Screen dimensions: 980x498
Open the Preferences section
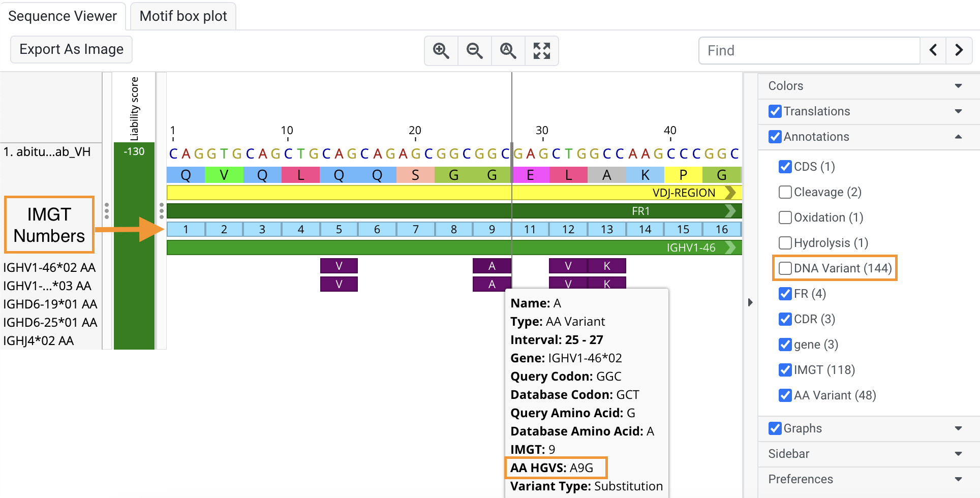pos(801,479)
